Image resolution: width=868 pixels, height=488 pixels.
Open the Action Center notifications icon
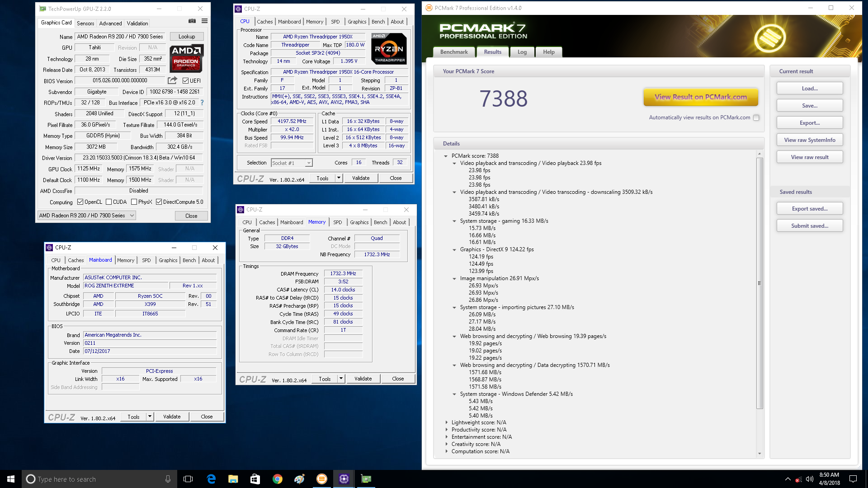pos(853,479)
